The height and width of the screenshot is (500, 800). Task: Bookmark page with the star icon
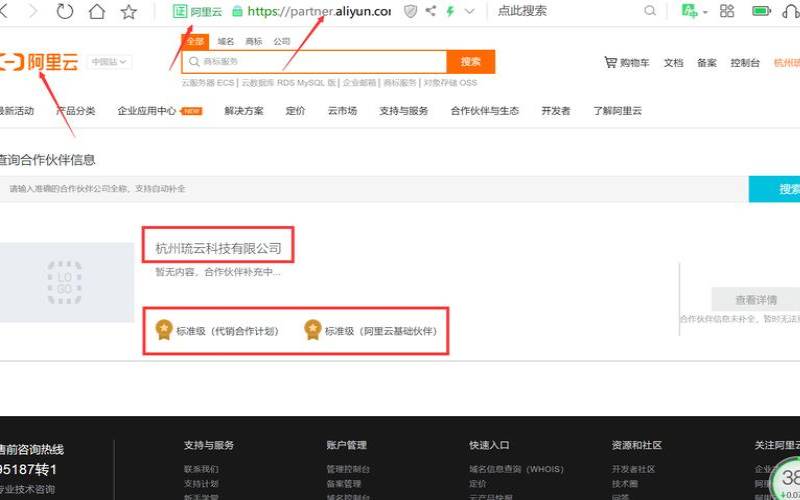129,12
